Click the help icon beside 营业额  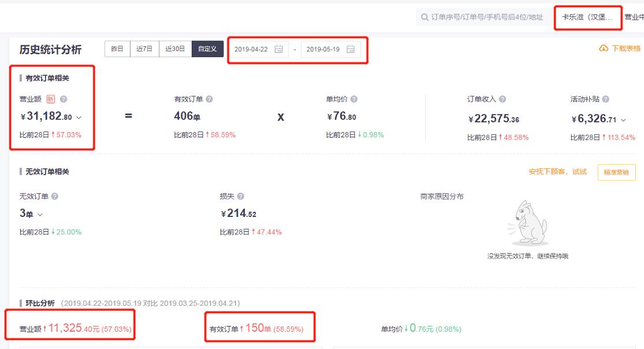[64, 99]
